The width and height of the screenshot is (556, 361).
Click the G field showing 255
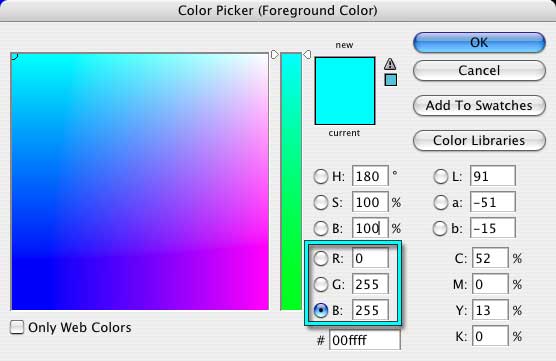(x=370, y=284)
